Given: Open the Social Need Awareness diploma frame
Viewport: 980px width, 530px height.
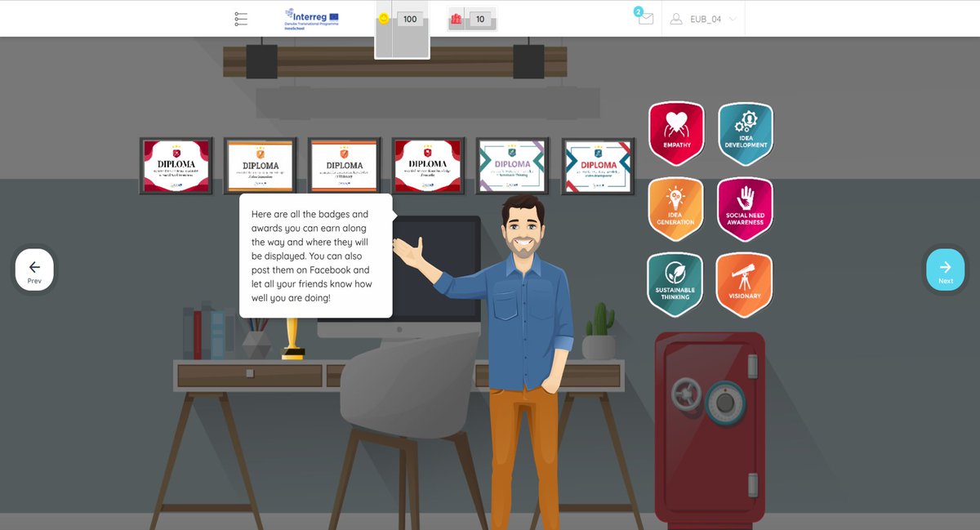Looking at the screenshot, I should 176,166.
